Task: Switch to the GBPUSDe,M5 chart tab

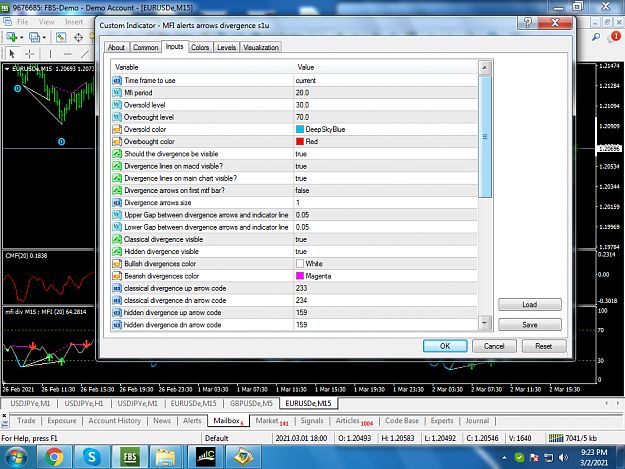Action: pyautogui.click(x=251, y=403)
